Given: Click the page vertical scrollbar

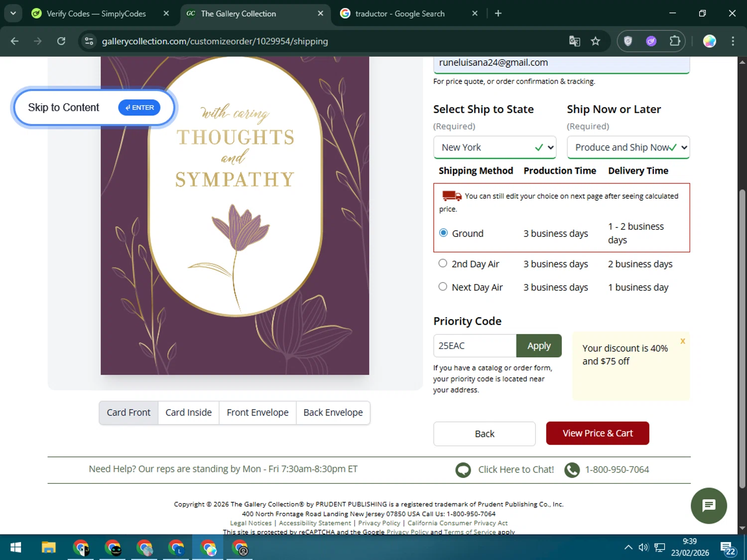Looking at the screenshot, I should click(x=742, y=338).
